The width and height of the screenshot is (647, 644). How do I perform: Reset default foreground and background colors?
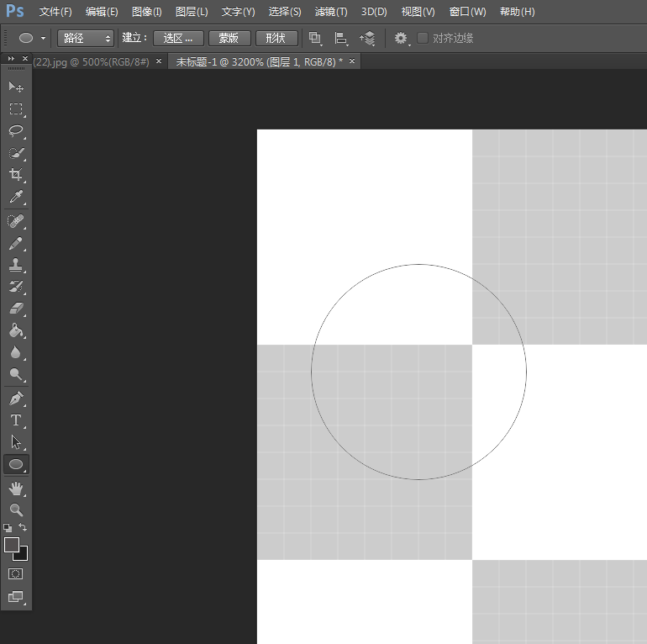(8, 528)
